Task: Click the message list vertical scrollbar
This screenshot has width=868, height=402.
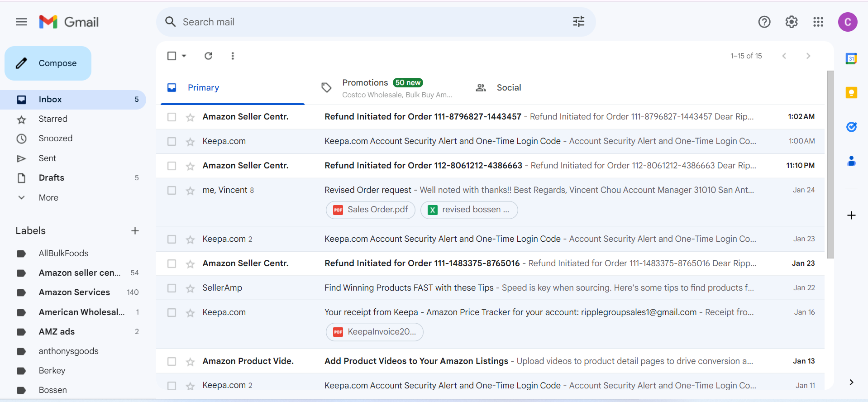Action: (x=830, y=164)
